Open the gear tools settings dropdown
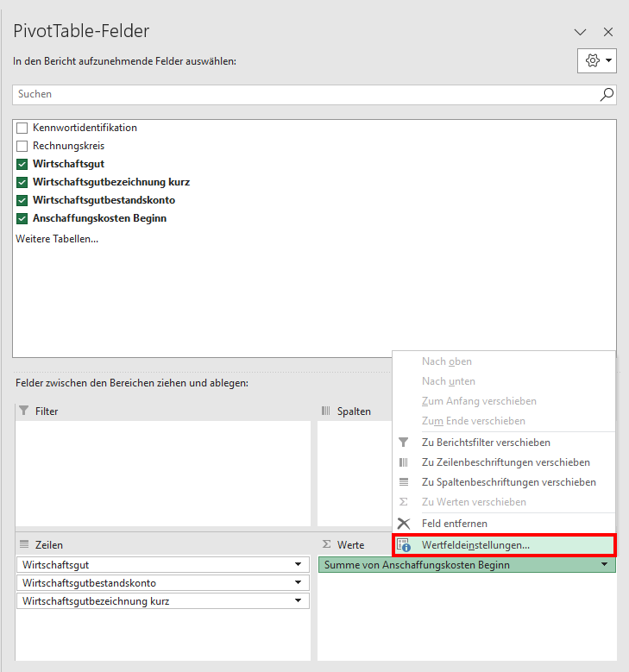Screen dimensions: 629x672 [597, 61]
